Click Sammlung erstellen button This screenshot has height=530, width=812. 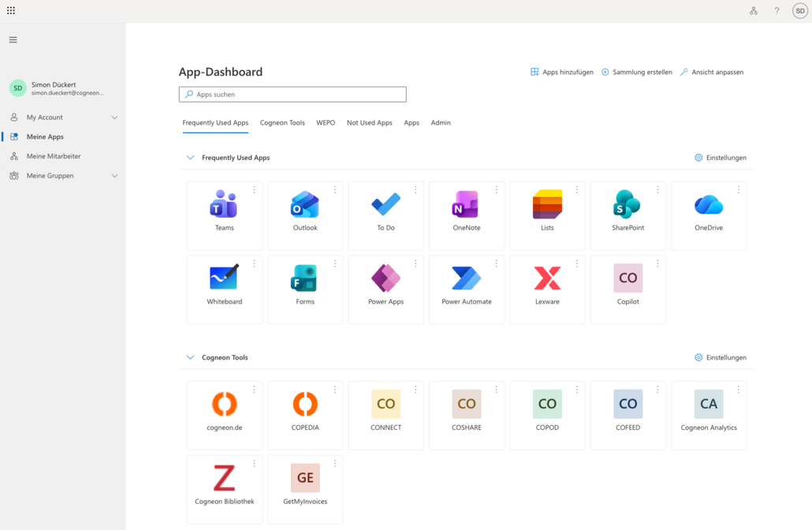click(637, 72)
